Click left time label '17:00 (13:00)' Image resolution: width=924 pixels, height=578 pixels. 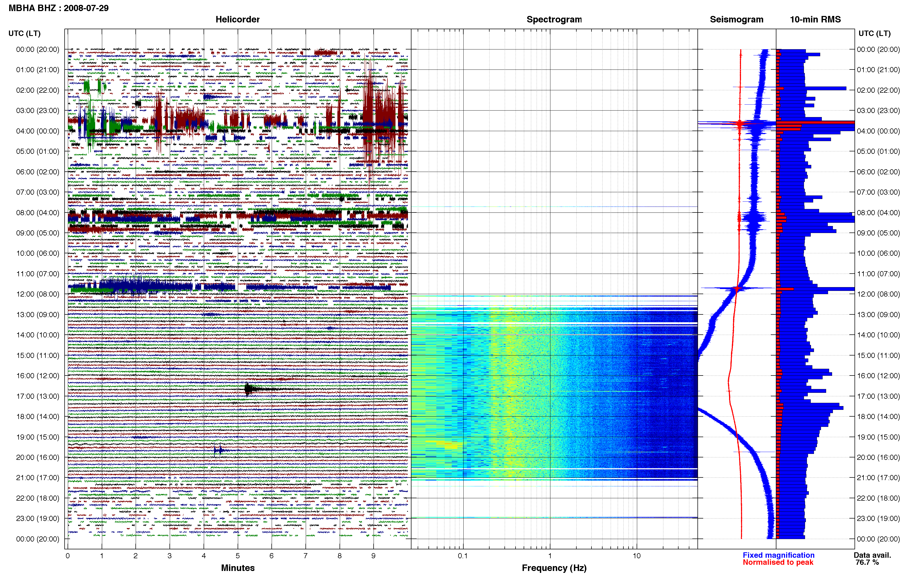coord(38,396)
